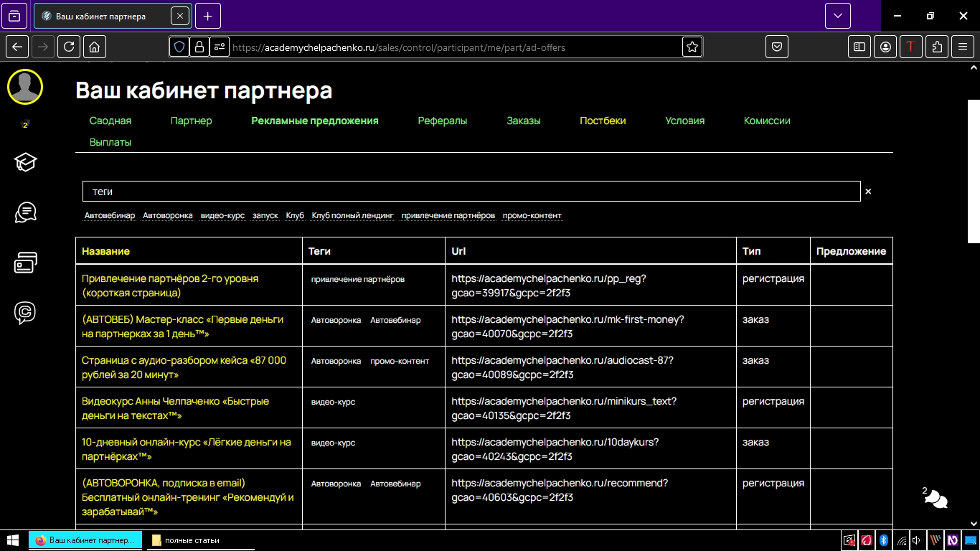Open the Комиссии tab
Screen dimensions: 980x551
(x=767, y=121)
